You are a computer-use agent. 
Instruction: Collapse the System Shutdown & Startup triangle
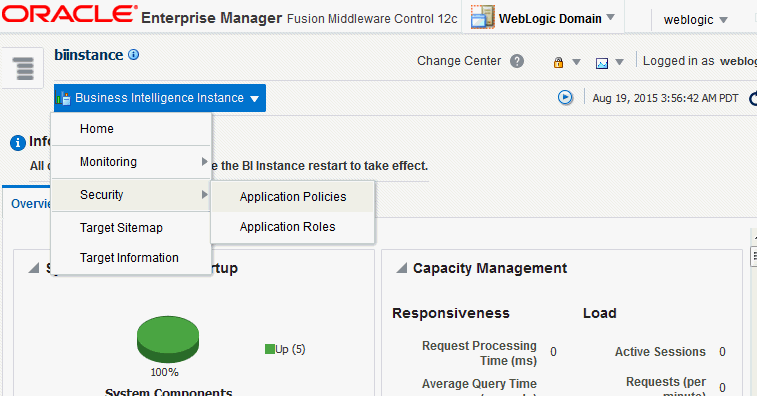pos(33,268)
